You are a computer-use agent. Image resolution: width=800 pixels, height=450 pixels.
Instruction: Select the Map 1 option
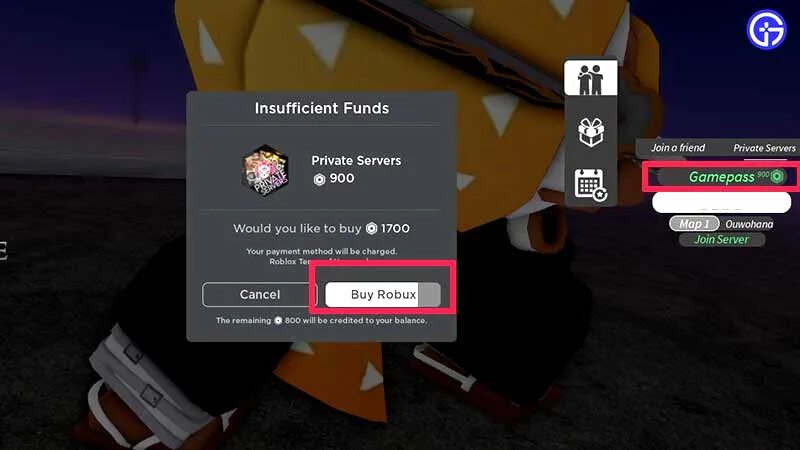point(694,224)
